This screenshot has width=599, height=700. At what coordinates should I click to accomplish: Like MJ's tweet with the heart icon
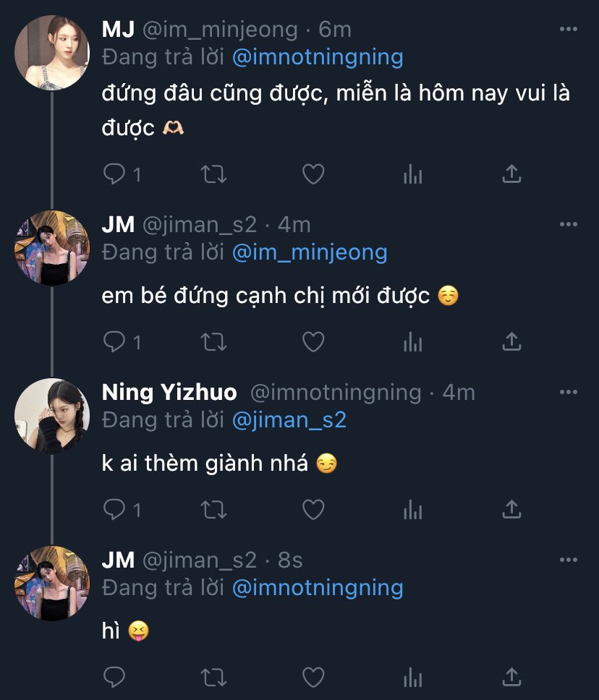click(313, 174)
